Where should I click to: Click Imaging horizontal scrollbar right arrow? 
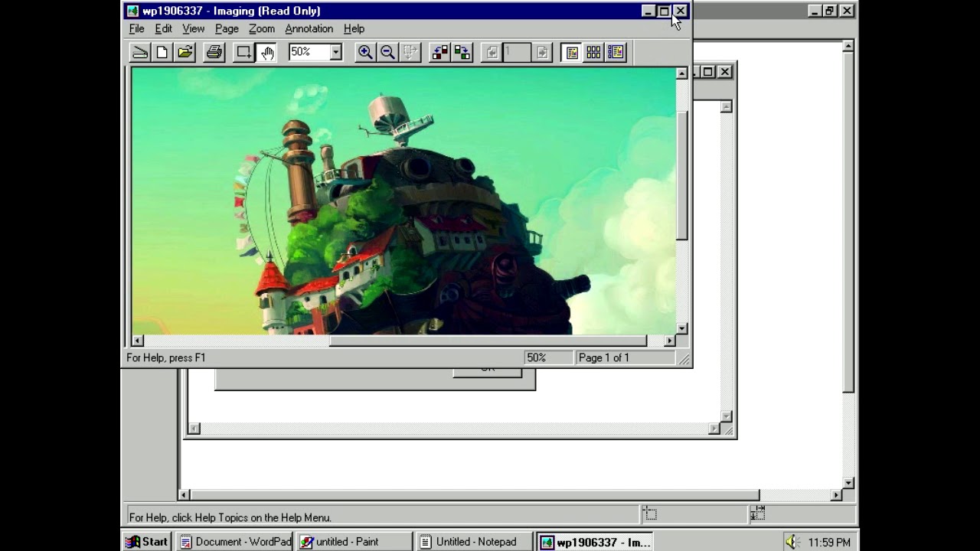(x=670, y=341)
